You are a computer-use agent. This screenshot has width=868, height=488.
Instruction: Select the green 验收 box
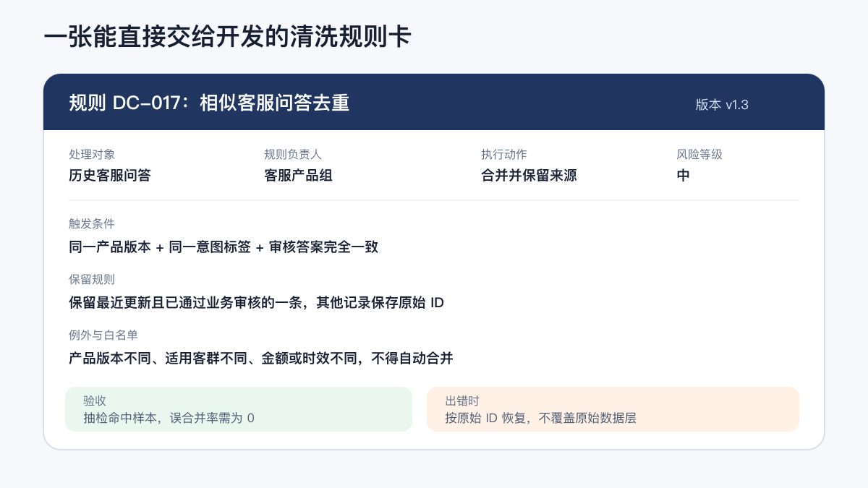pos(239,409)
